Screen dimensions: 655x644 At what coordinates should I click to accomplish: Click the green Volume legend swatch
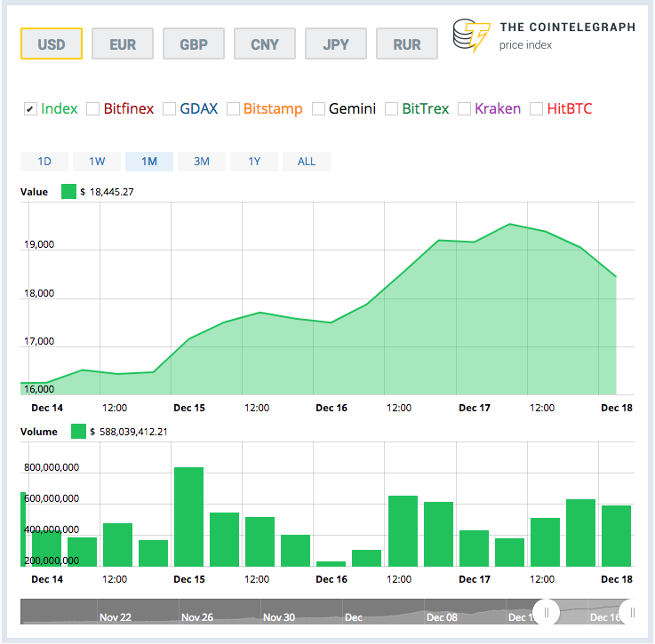point(78,432)
